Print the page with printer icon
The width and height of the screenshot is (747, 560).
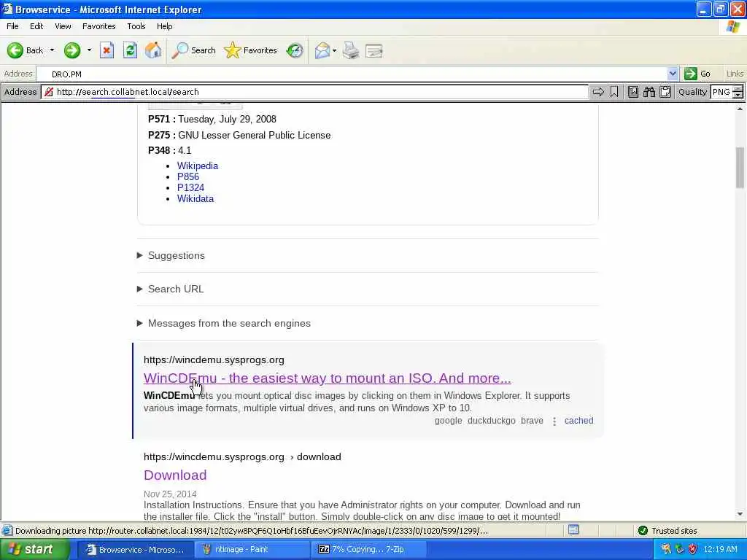tap(351, 50)
